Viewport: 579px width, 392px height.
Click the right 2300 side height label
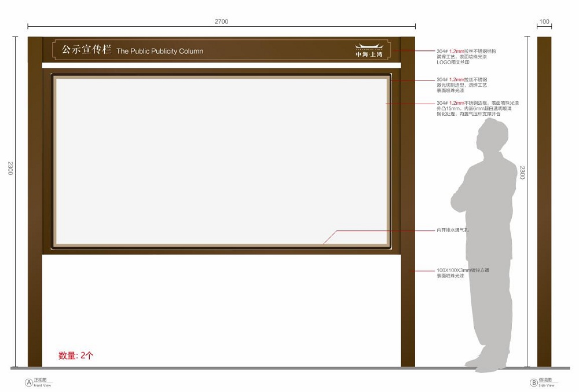click(x=522, y=172)
